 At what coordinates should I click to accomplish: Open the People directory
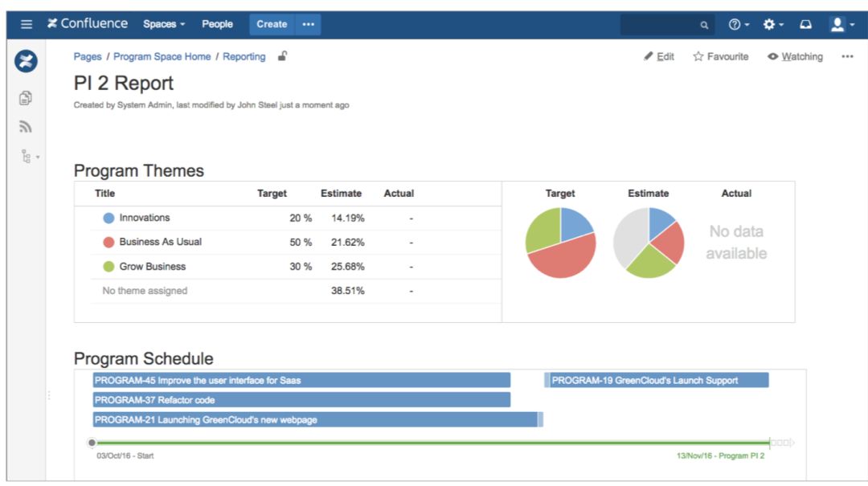(x=217, y=24)
